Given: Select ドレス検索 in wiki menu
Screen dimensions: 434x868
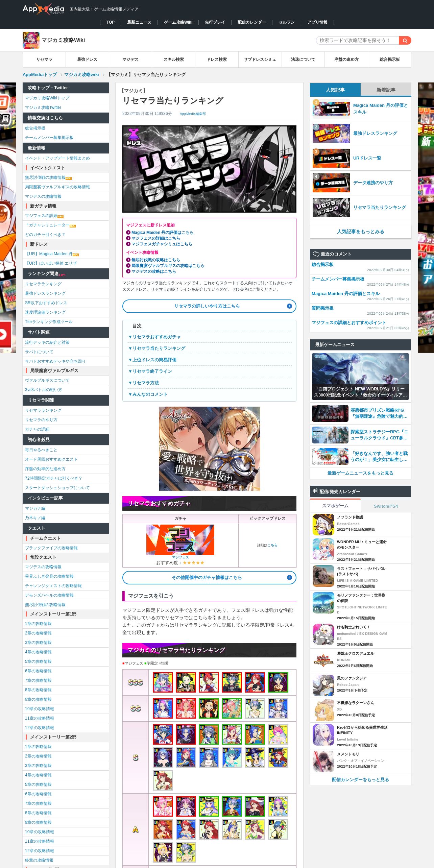Looking at the screenshot, I should point(217,59).
